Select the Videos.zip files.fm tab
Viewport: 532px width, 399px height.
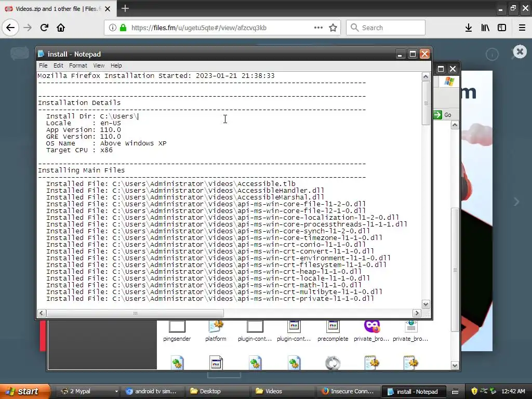point(58,9)
